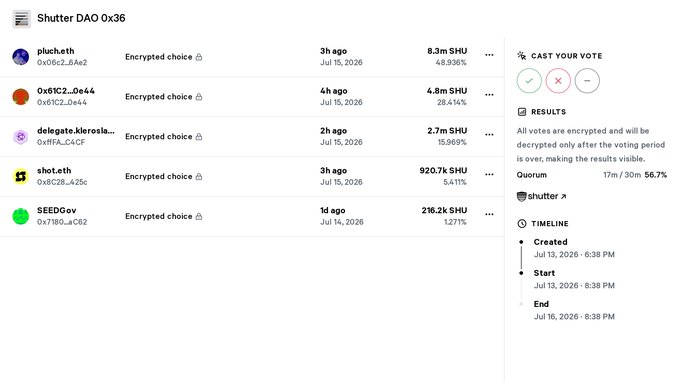Open shot.eth voter name

(54, 171)
